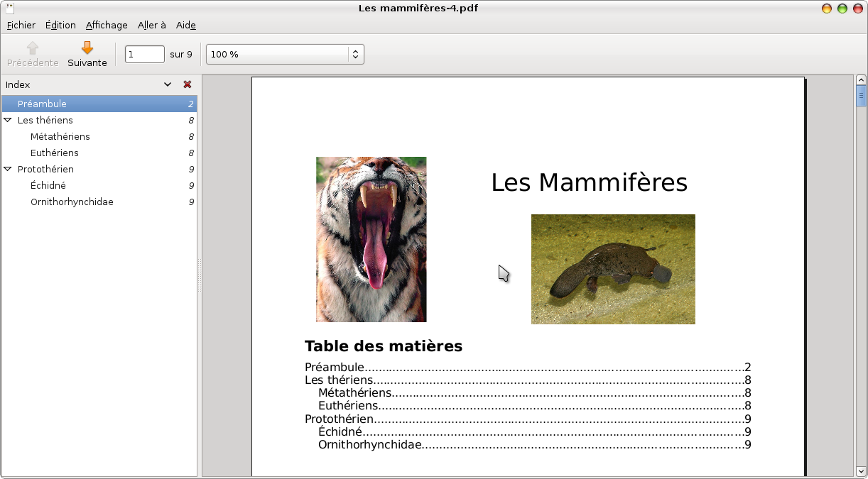
Task: Click Métathériens line in the page contents
Action: coord(535,392)
